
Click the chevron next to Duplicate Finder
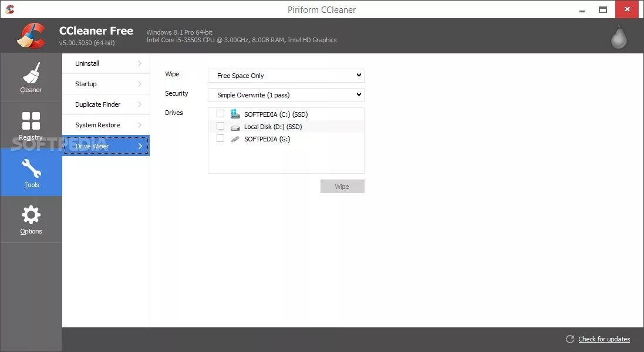point(140,104)
